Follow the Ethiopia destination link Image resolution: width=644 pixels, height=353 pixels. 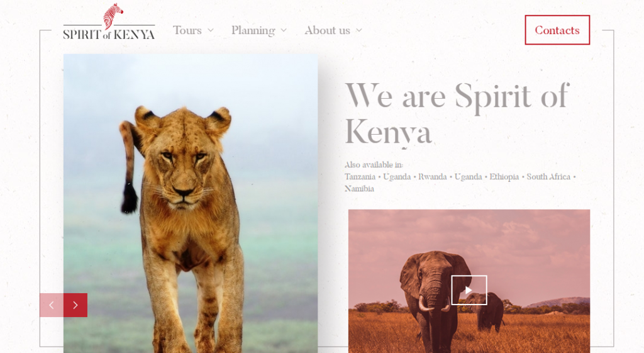click(x=504, y=177)
